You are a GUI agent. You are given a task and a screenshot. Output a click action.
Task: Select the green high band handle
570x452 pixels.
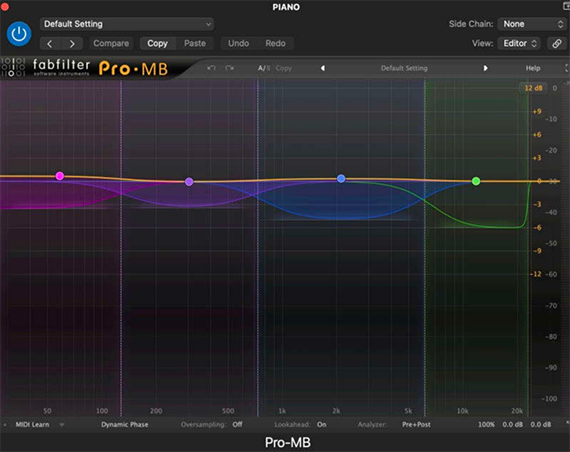coord(476,181)
